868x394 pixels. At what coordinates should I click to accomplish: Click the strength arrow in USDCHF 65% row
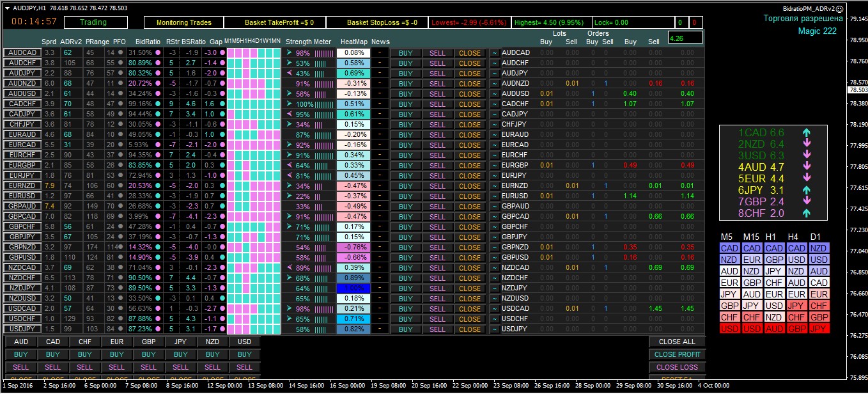pos(289,319)
